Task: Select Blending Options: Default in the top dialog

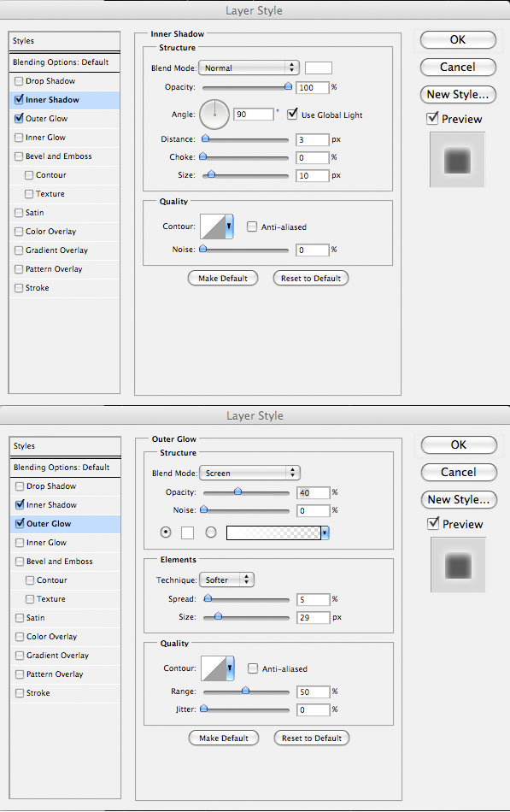Action: pos(64,62)
